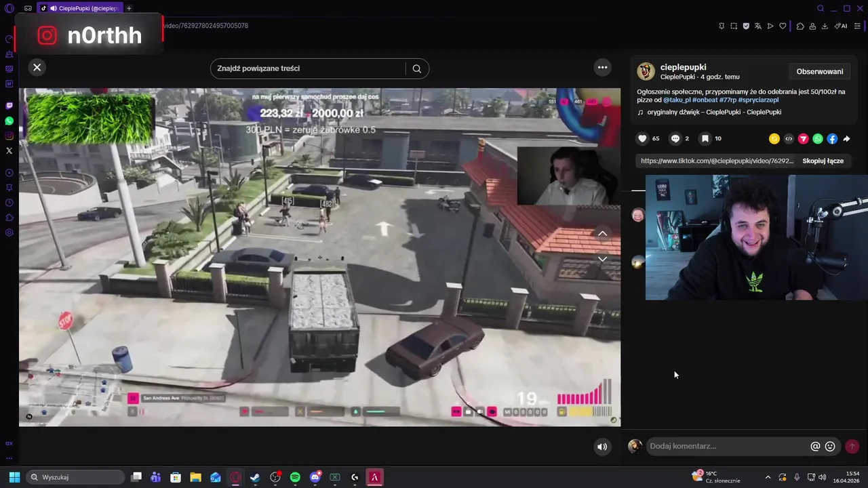Close the TikTok video viewer with X

(37, 67)
